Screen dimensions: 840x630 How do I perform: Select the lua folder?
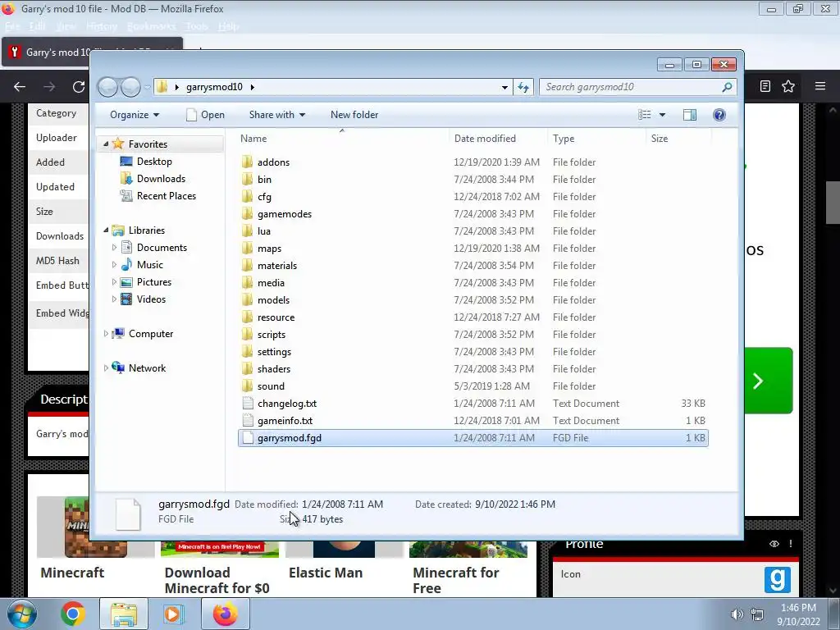click(263, 231)
